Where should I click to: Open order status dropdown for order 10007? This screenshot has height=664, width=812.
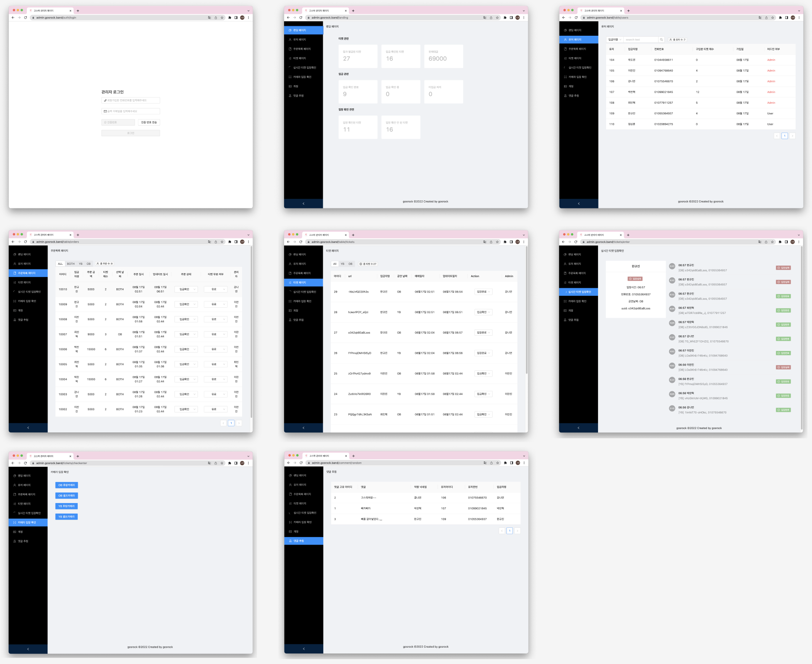coord(186,334)
